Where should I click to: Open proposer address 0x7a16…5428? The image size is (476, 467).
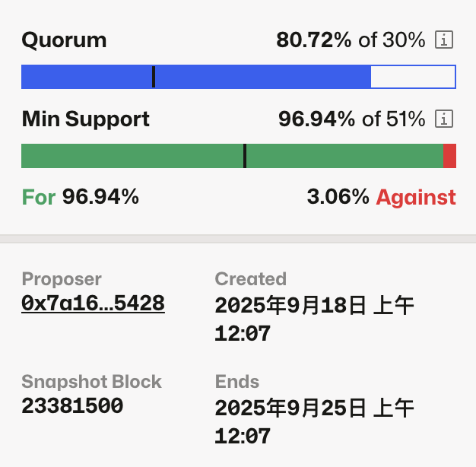pos(94,303)
